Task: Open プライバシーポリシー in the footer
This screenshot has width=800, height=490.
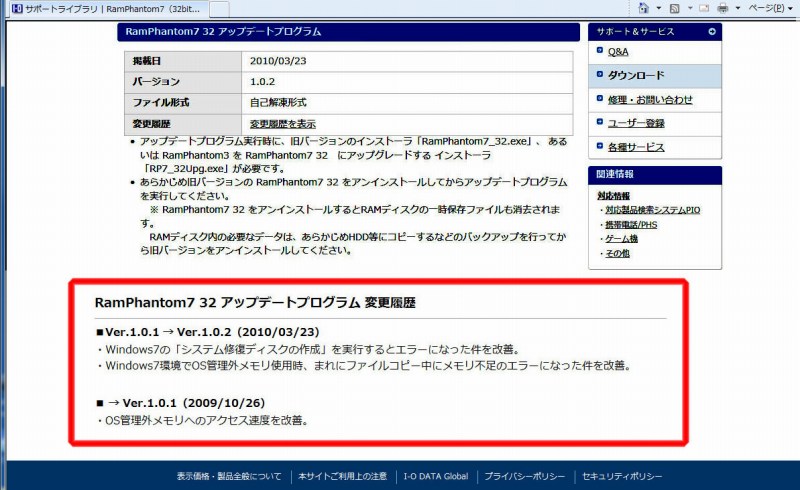Action: (x=527, y=476)
